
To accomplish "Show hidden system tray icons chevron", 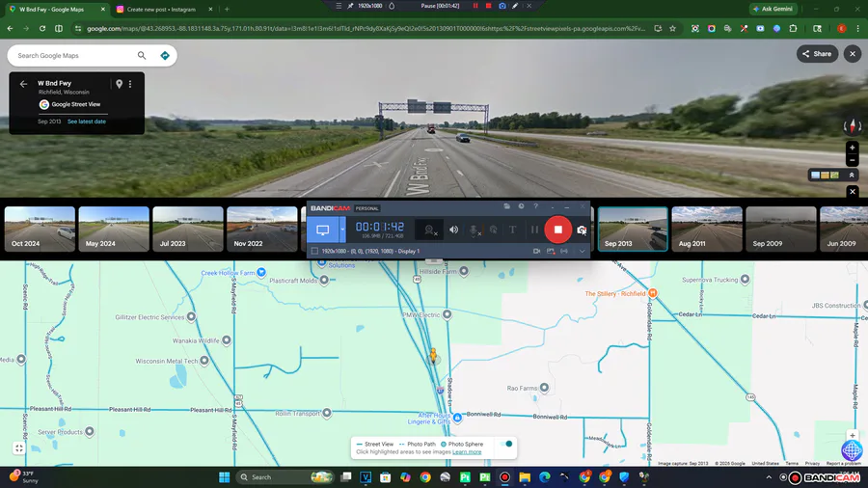I will tap(769, 477).
